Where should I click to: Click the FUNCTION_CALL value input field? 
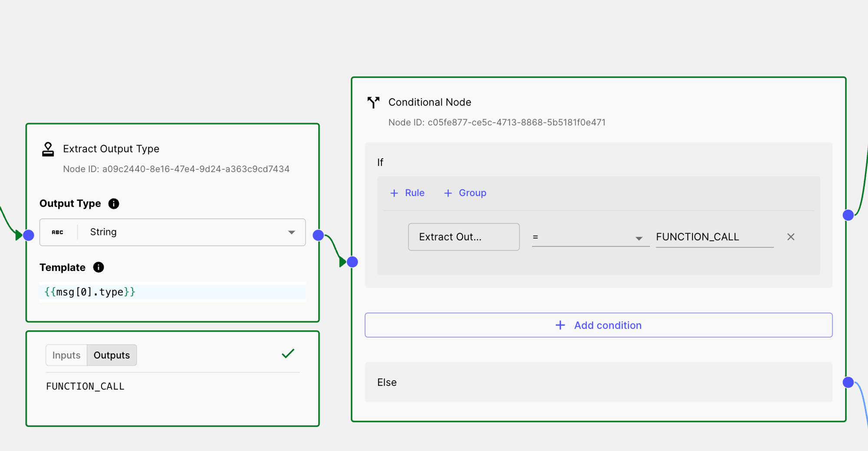coord(715,237)
